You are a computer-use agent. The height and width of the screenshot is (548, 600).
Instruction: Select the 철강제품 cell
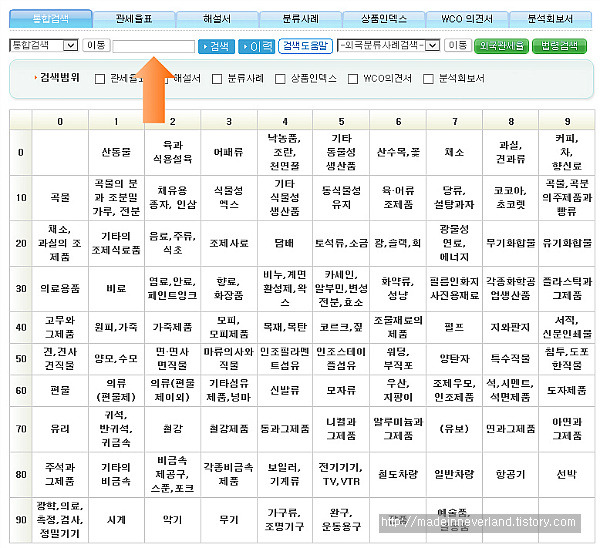click(229, 429)
